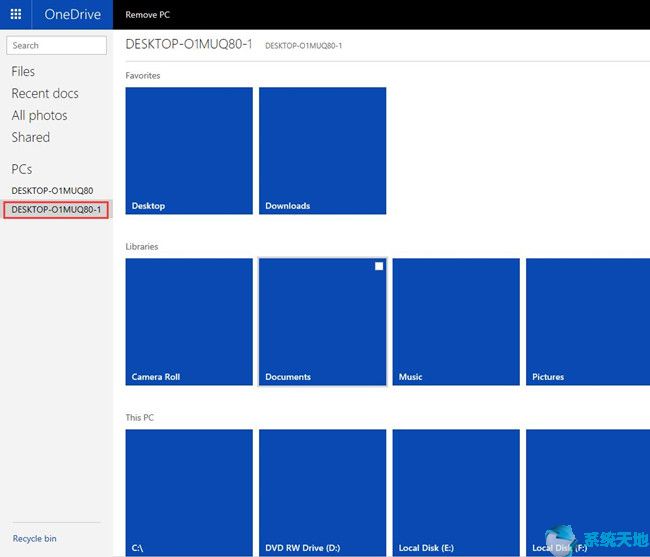650x557 pixels.
Task: Click the OneDrive logo link
Action: 73,15
